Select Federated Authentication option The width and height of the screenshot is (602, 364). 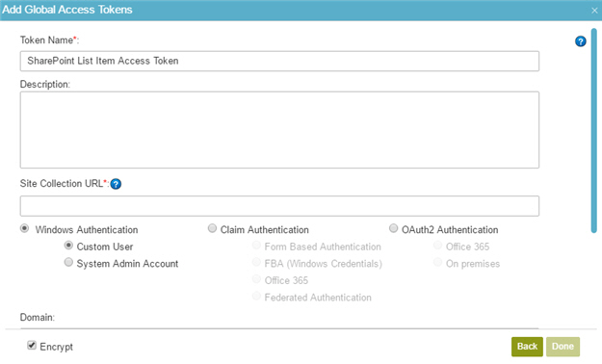coord(256,296)
